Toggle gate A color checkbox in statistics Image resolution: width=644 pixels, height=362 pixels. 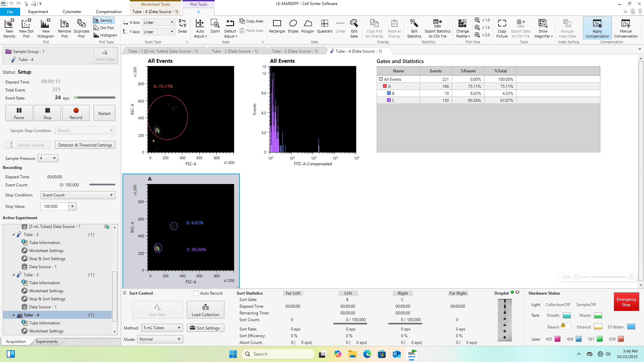point(385,86)
